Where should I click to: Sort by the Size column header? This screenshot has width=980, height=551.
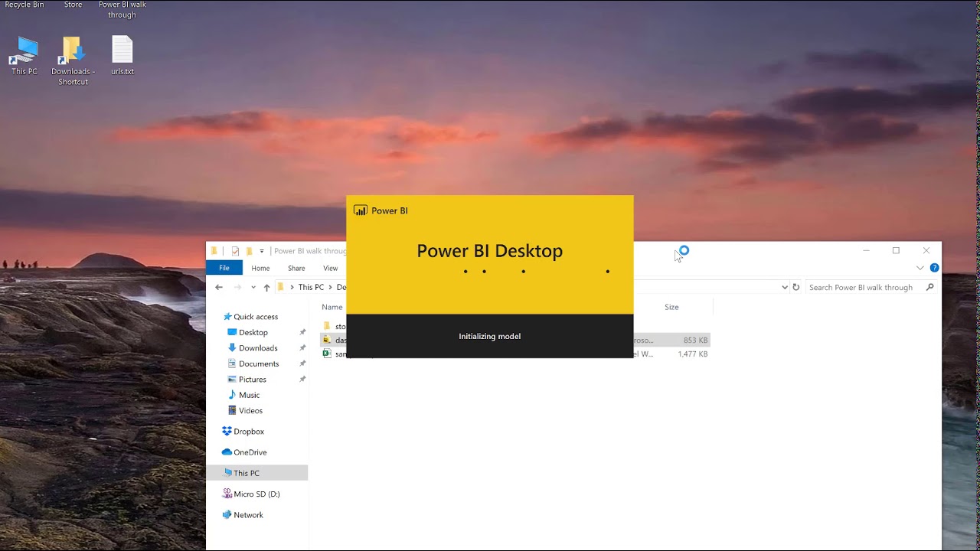(x=671, y=307)
